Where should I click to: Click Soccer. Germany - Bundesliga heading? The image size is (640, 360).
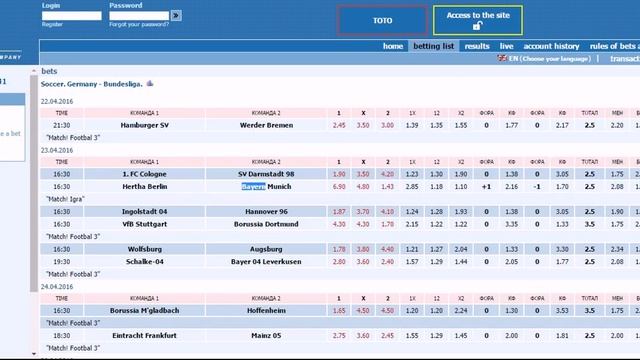pos(91,84)
